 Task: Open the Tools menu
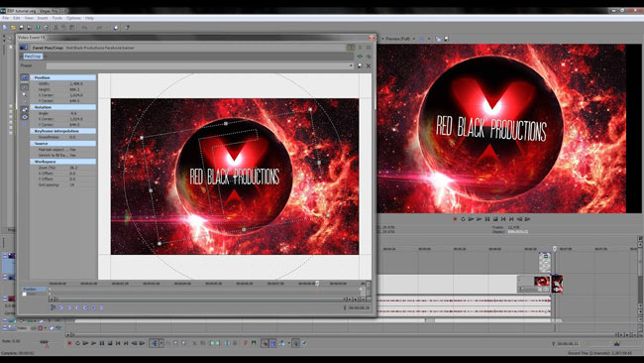click(57, 18)
